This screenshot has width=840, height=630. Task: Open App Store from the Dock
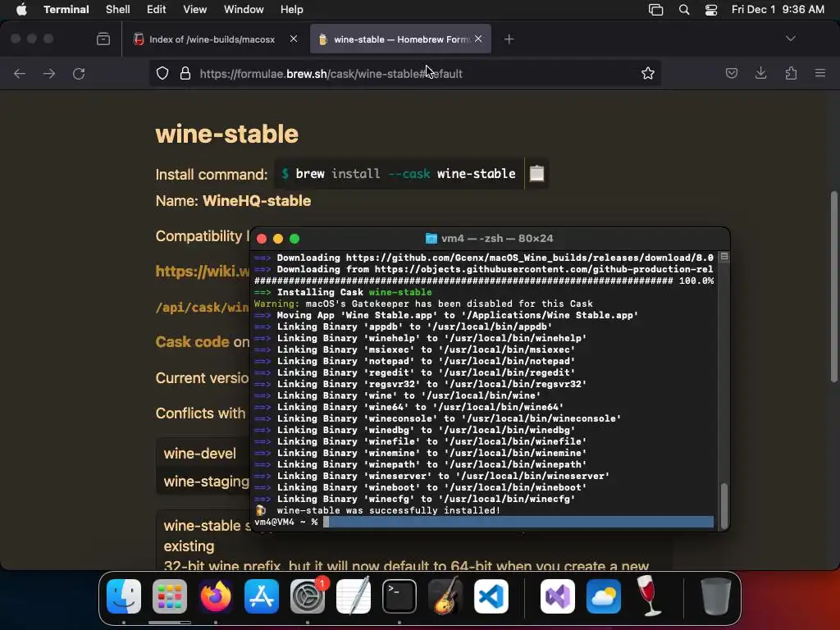262,596
